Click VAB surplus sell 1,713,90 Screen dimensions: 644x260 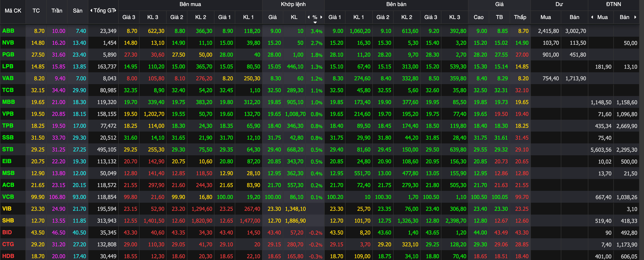[576, 79]
